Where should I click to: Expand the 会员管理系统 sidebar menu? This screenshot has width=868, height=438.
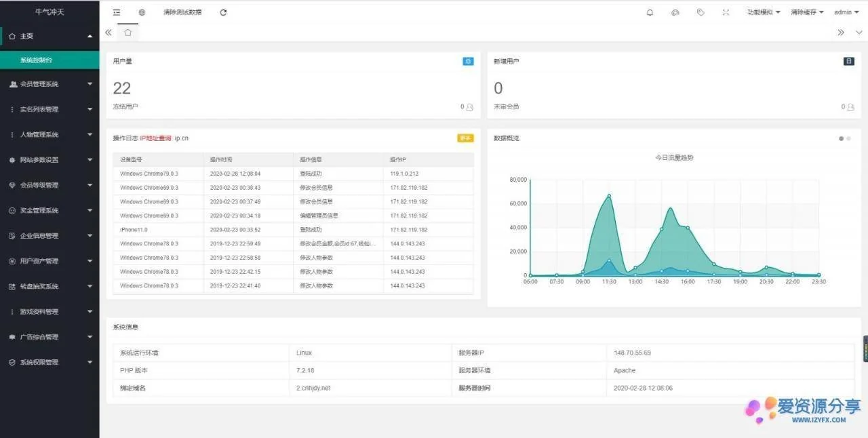(x=50, y=84)
